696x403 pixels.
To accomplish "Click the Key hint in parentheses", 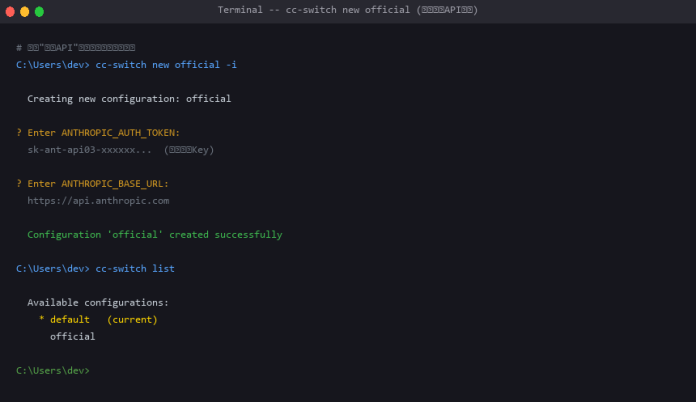I will [189, 150].
